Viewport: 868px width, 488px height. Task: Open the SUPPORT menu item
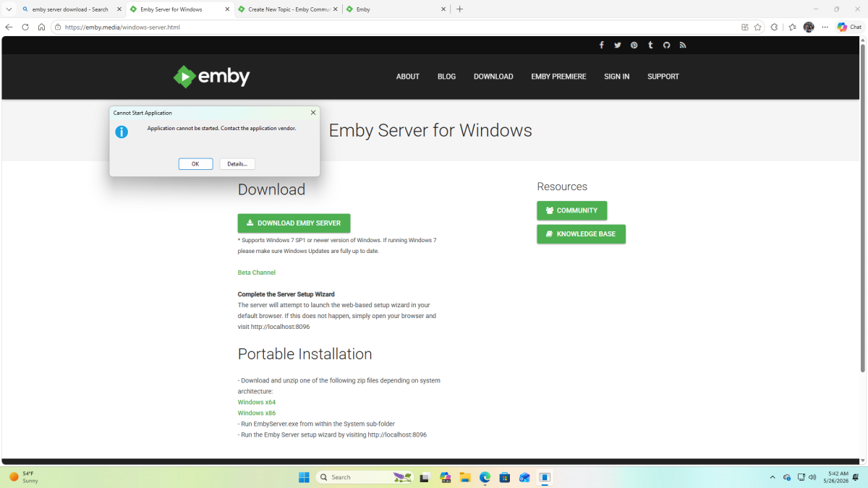[663, 77]
